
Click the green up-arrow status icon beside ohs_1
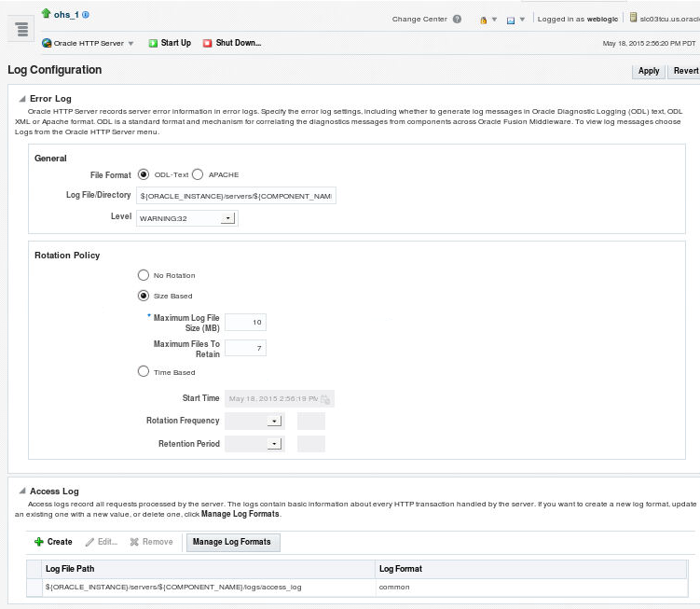point(46,14)
